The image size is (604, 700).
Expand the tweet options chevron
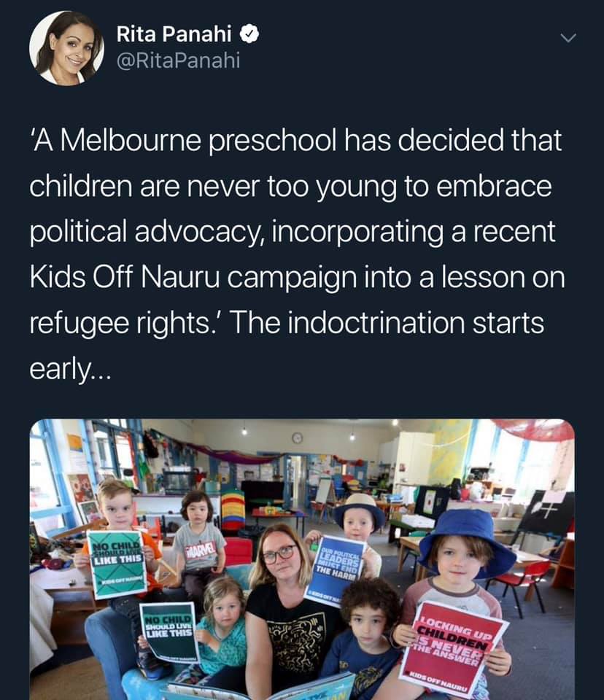coord(568,38)
